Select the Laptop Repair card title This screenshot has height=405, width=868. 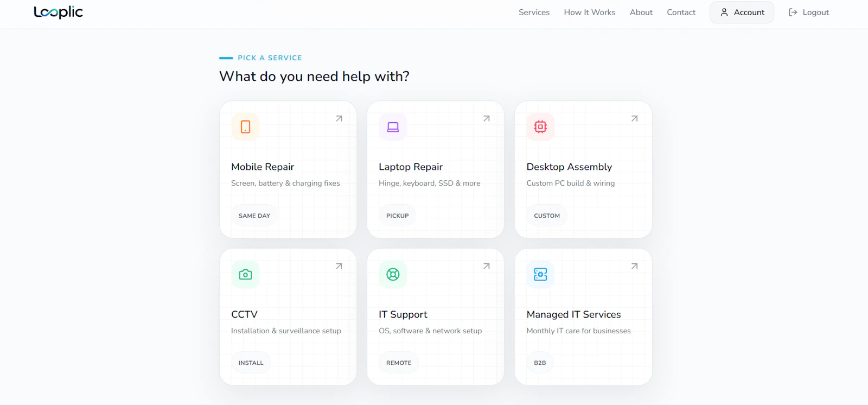click(411, 167)
